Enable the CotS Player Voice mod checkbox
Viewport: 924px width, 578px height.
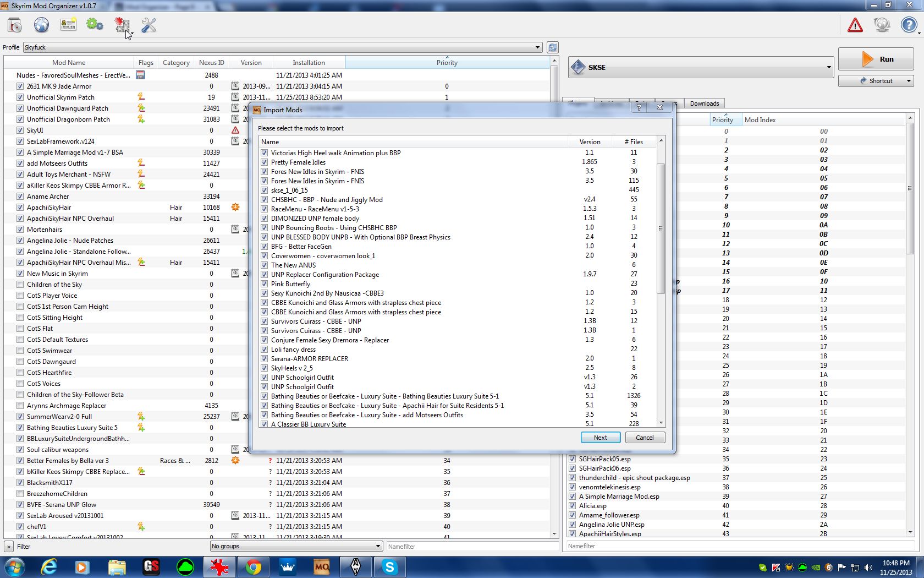pyautogui.click(x=20, y=296)
